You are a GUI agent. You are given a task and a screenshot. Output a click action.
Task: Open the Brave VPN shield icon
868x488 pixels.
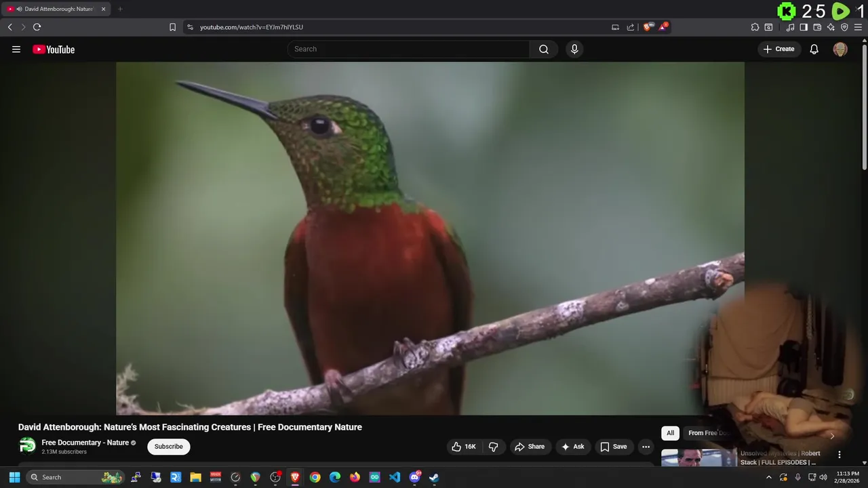tap(844, 27)
